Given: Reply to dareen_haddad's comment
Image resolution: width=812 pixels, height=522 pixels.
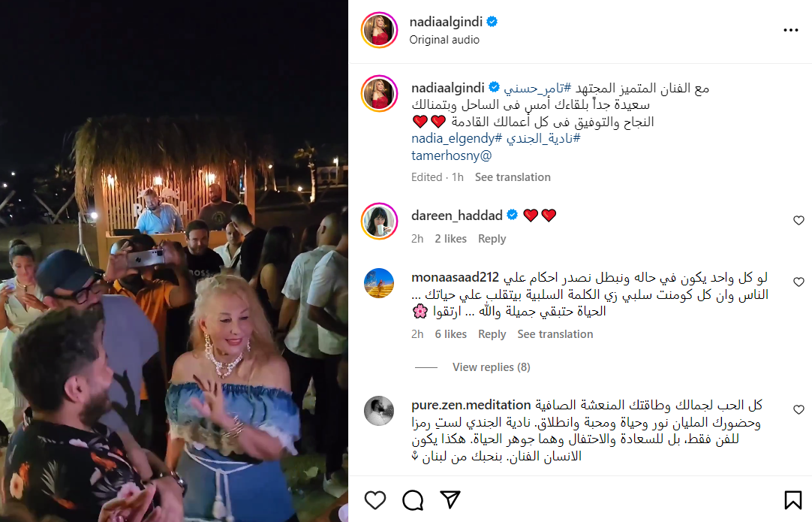Looking at the screenshot, I should tap(492, 239).
